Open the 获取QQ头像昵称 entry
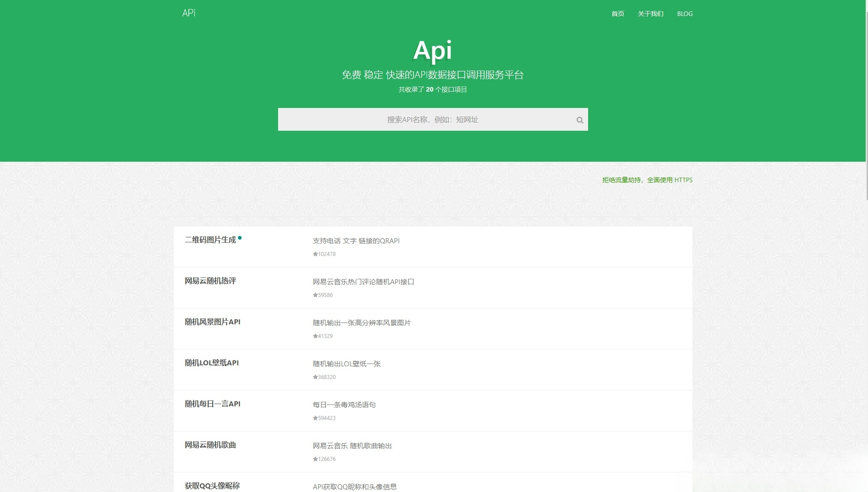 (x=211, y=486)
